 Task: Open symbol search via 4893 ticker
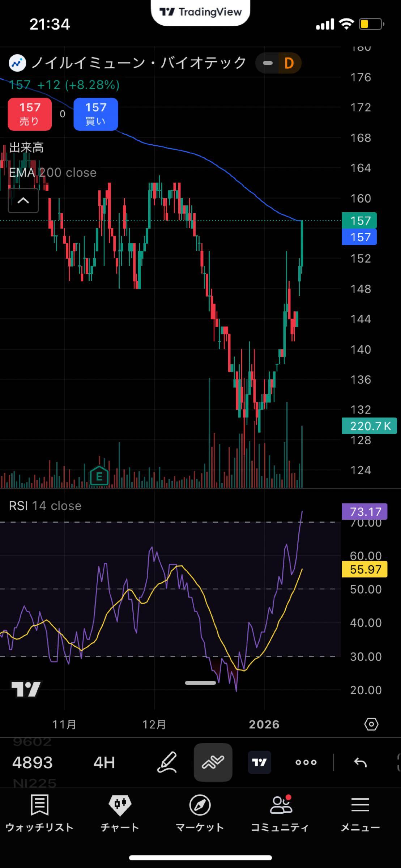pyautogui.click(x=33, y=762)
